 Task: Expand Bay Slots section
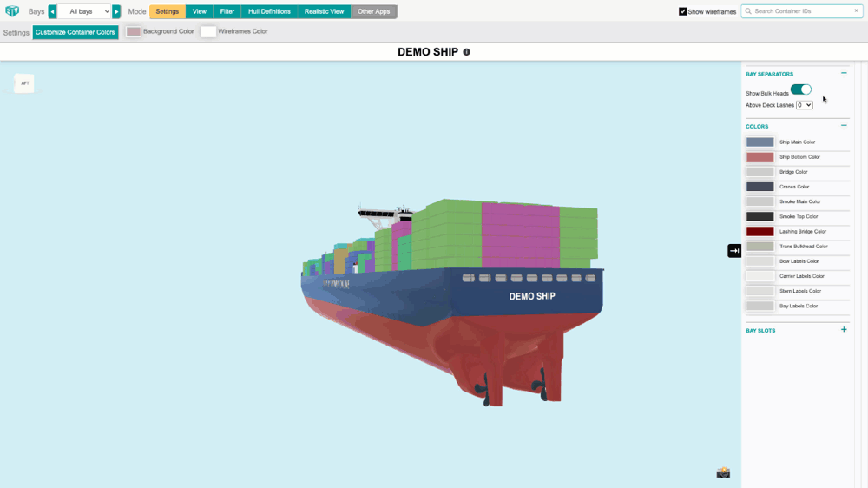pyautogui.click(x=844, y=330)
